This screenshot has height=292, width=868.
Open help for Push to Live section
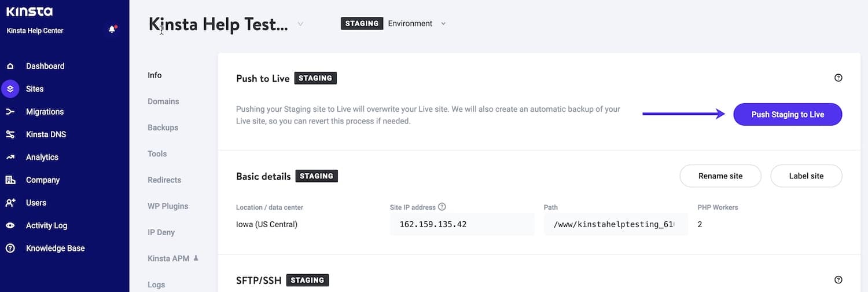pos(838,78)
